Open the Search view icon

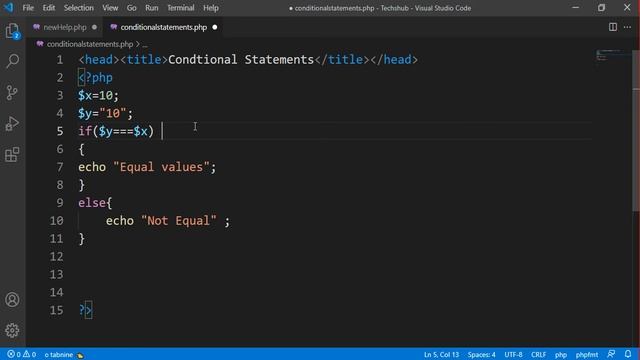pyautogui.click(x=12, y=61)
